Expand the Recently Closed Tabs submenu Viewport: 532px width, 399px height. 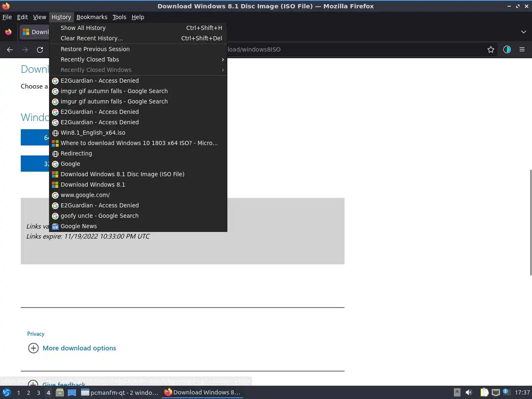pyautogui.click(x=138, y=59)
